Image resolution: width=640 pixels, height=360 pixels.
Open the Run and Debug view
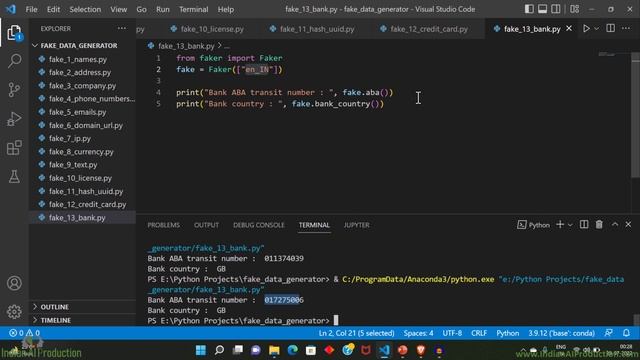tap(14, 119)
